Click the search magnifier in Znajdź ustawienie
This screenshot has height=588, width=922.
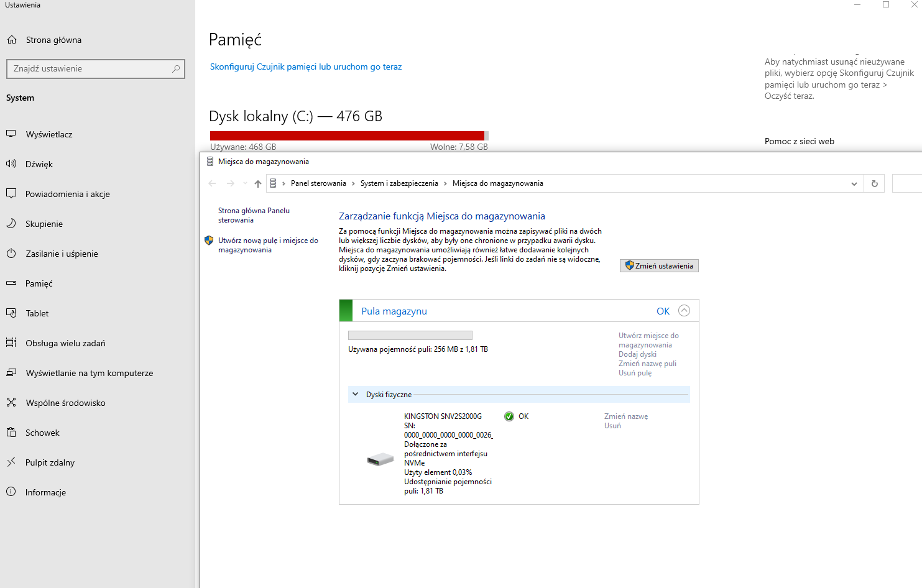pyautogui.click(x=176, y=69)
